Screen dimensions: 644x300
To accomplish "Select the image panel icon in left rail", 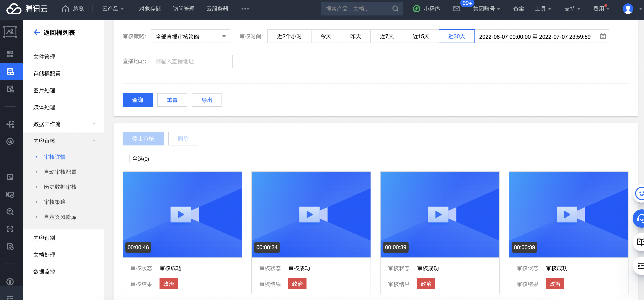I will coord(10,177).
